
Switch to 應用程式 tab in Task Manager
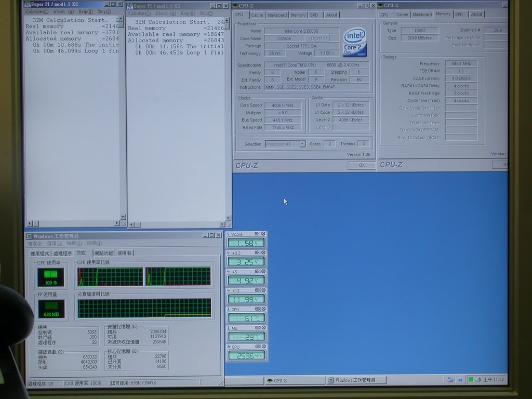tap(39, 254)
